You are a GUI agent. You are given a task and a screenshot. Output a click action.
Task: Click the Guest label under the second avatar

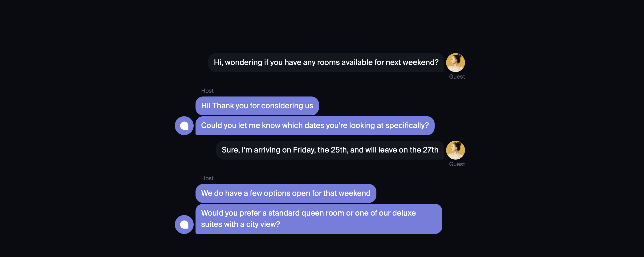tap(457, 164)
